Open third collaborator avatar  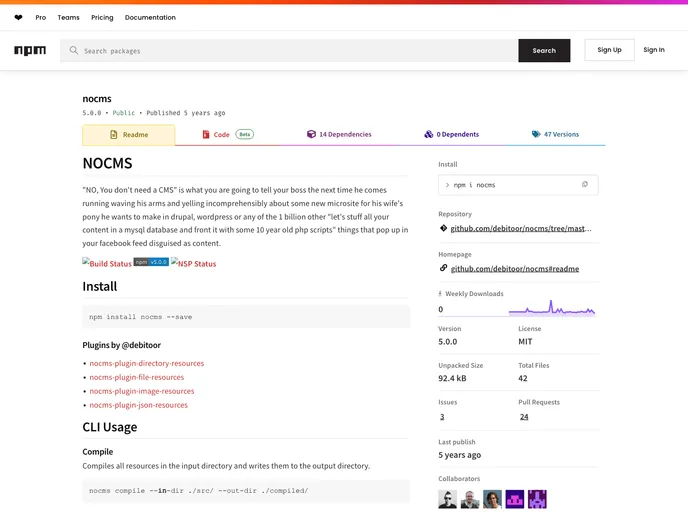pyautogui.click(x=492, y=499)
